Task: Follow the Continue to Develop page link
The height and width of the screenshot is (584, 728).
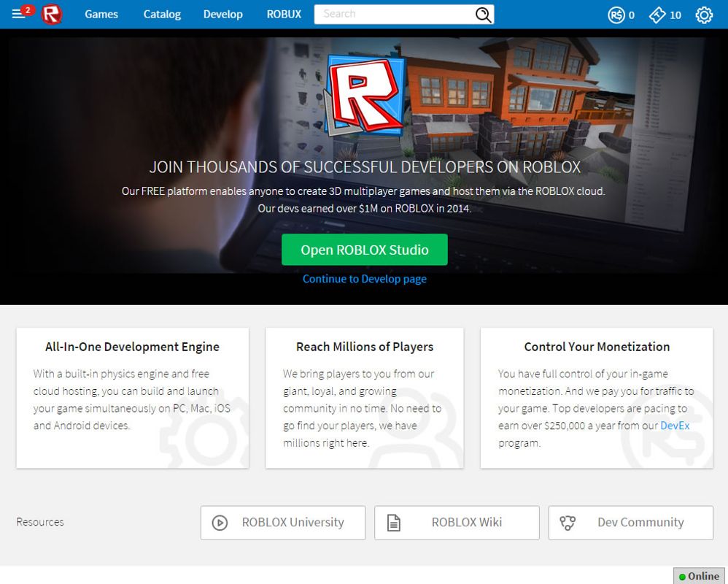Action: pos(364,278)
